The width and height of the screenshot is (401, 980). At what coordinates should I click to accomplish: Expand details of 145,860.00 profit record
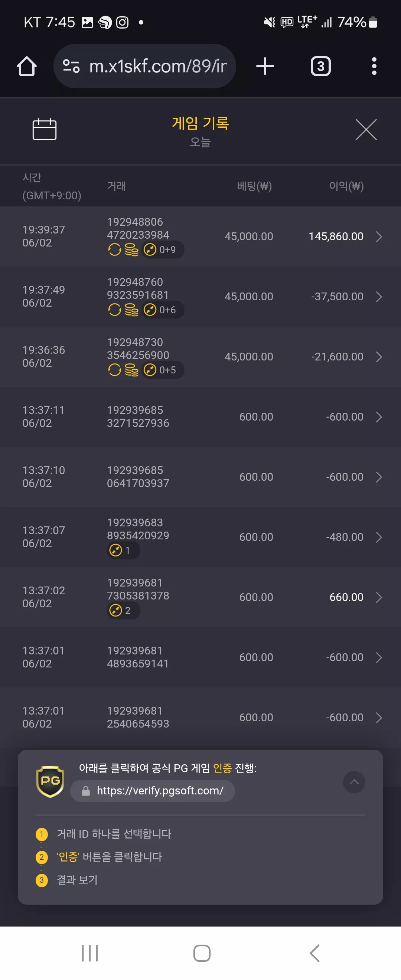[379, 236]
